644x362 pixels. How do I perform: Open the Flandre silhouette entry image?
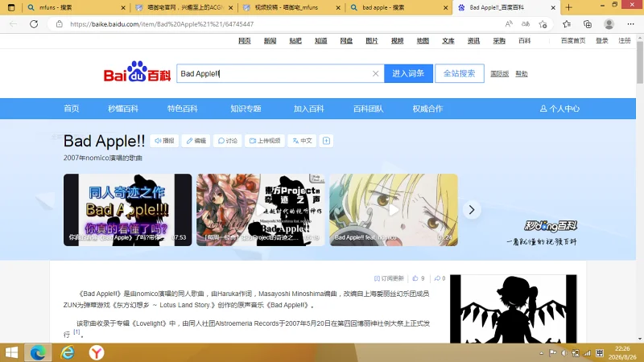click(x=514, y=309)
